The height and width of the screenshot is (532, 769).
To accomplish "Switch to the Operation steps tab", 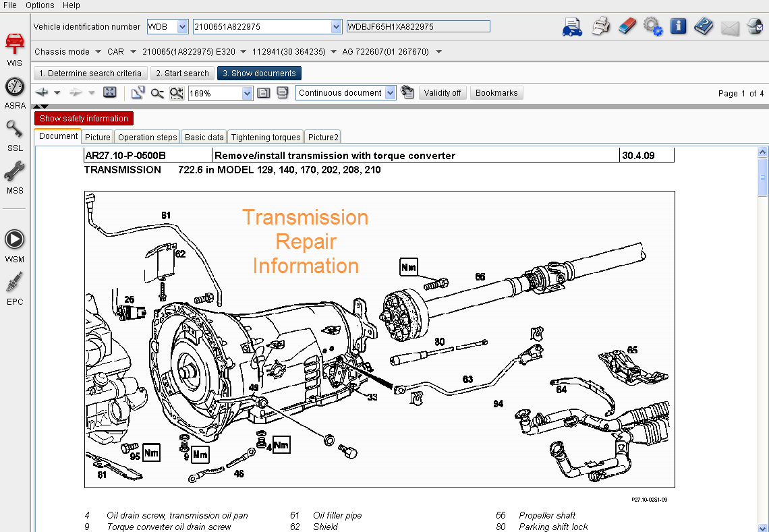I will [148, 137].
